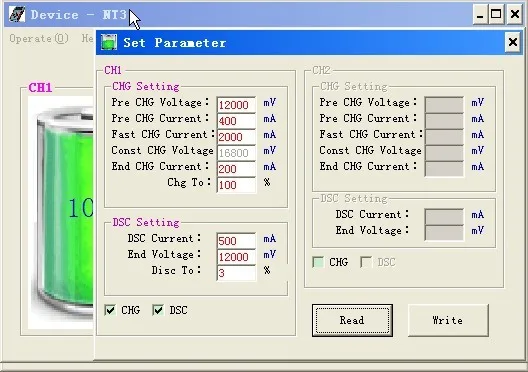Maximize the Device window
Screen dimensions: 528x372
click(496, 14)
